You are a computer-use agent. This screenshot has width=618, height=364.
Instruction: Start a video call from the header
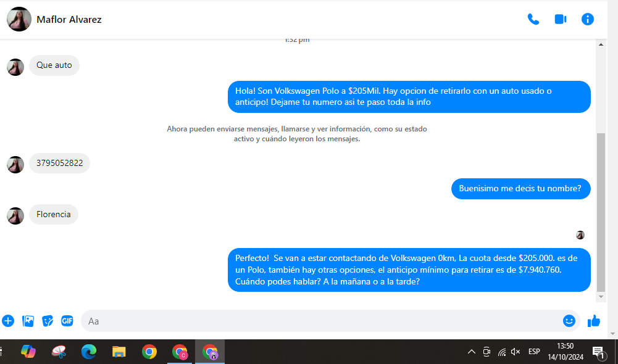[560, 19]
